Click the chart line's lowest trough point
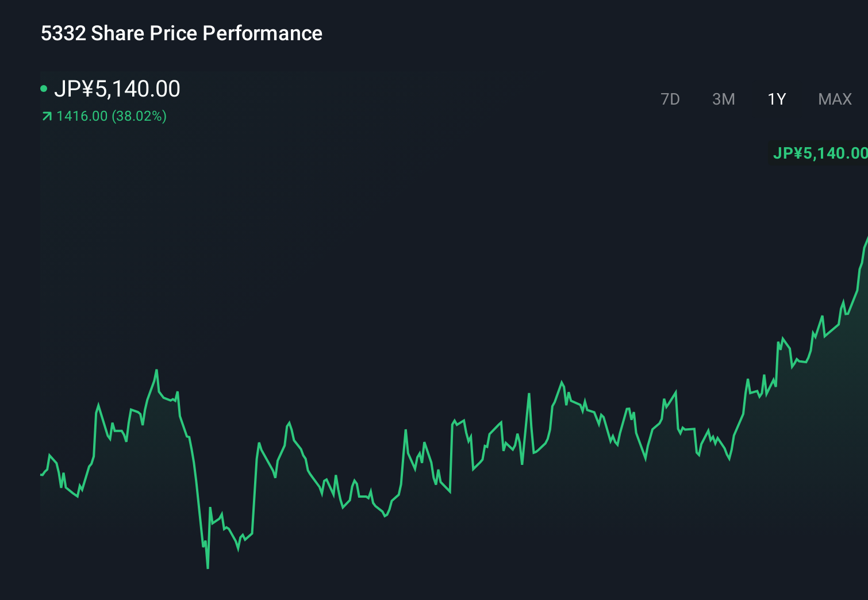868x600 pixels. click(208, 568)
